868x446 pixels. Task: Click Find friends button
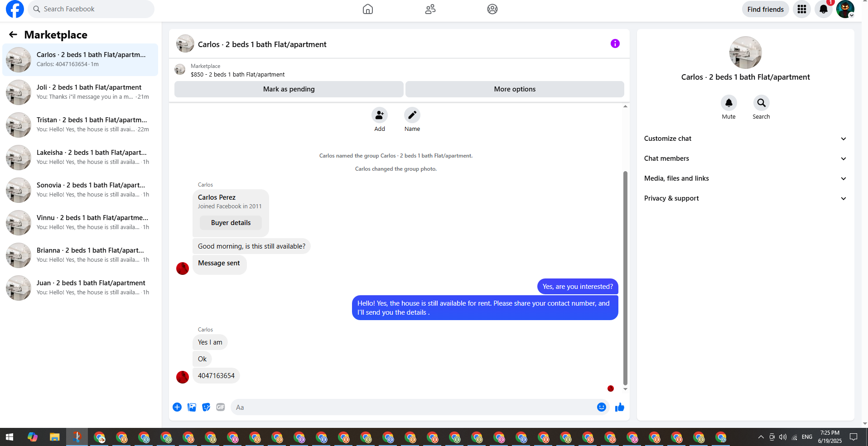(x=766, y=9)
